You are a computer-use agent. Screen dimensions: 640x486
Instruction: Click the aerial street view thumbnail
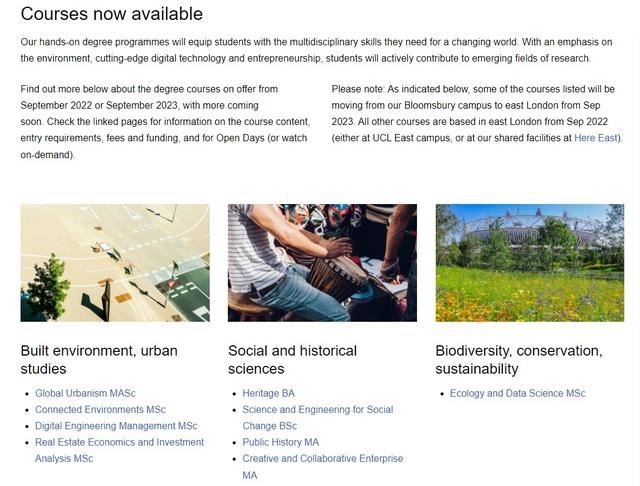pos(115,263)
